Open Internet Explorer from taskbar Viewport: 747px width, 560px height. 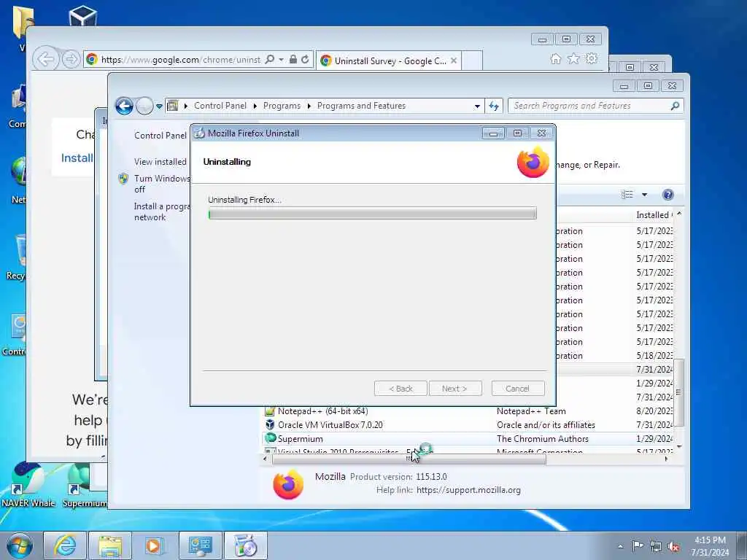point(65,545)
